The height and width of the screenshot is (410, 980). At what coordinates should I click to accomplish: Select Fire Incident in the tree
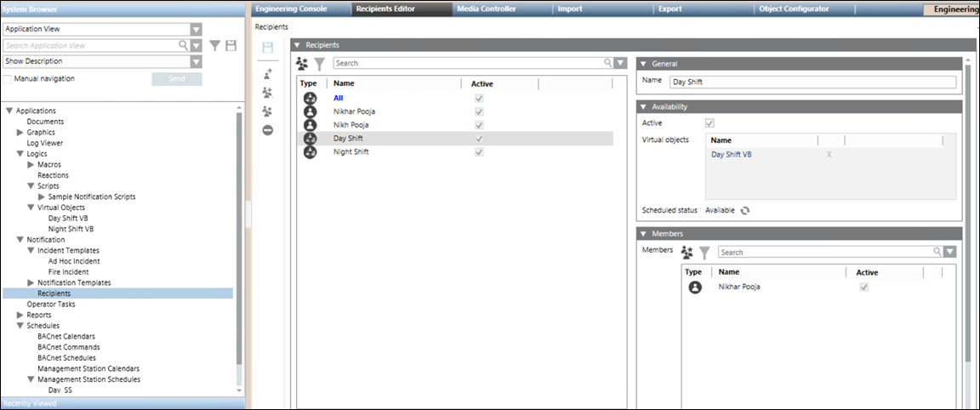click(x=69, y=272)
